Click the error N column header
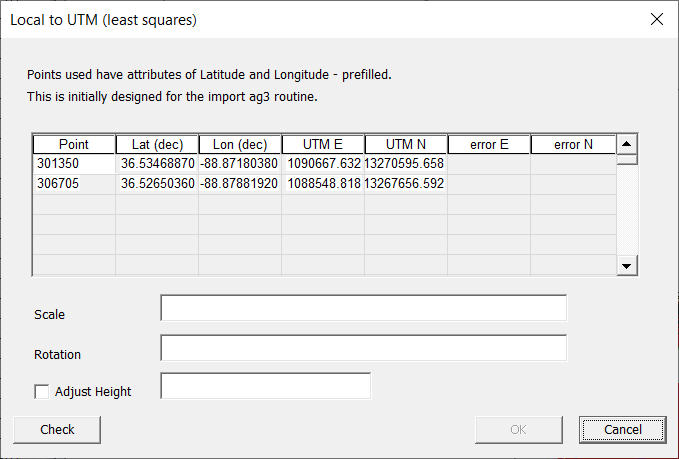The image size is (679, 459). (x=572, y=145)
